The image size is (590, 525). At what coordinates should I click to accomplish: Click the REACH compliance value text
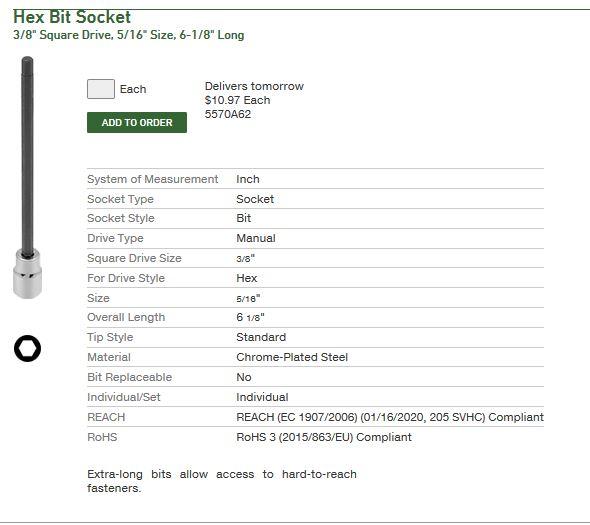(x=390, y=417)
